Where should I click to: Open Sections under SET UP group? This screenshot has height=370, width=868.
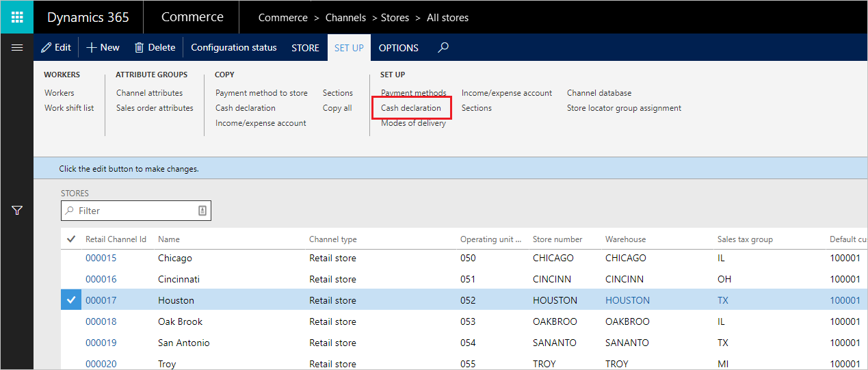477,108
